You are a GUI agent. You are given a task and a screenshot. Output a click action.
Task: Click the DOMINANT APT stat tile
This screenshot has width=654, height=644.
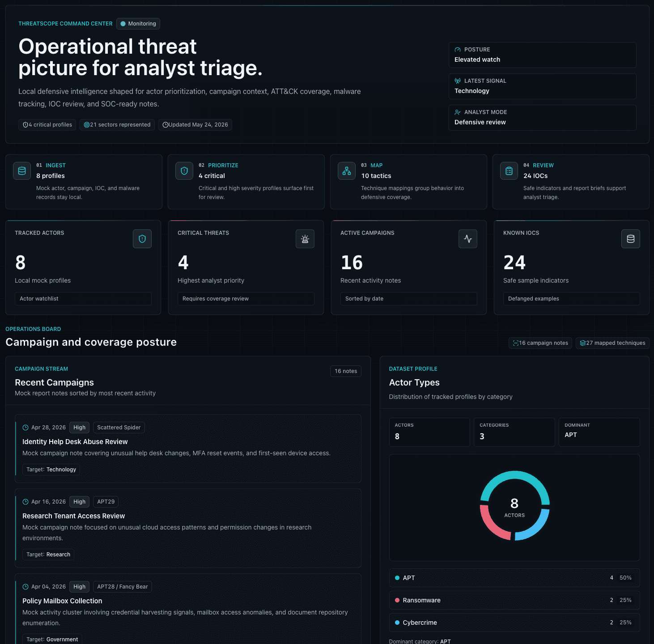[599, 432]
